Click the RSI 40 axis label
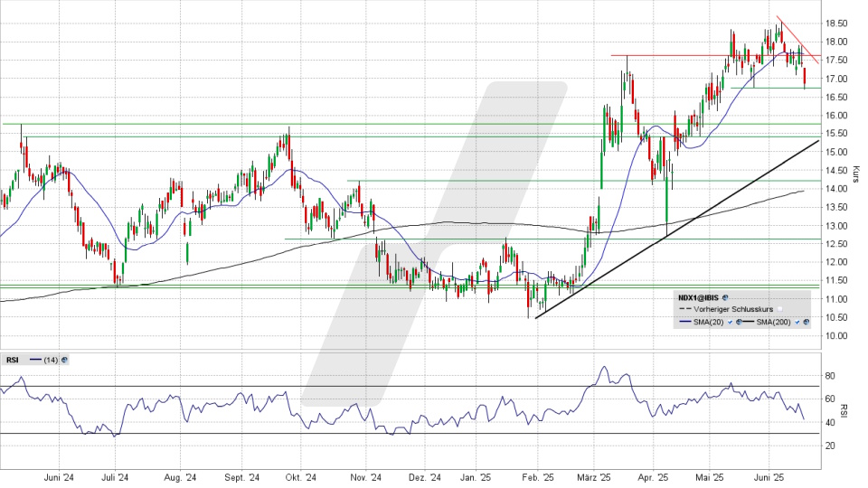This screenshot has width=868, height=488. [830, 423]
